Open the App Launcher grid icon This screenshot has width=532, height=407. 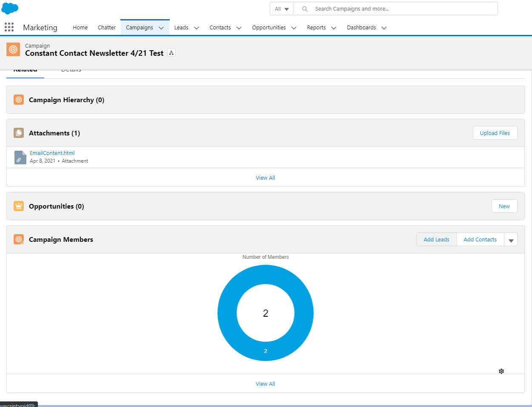pos(9,27)
